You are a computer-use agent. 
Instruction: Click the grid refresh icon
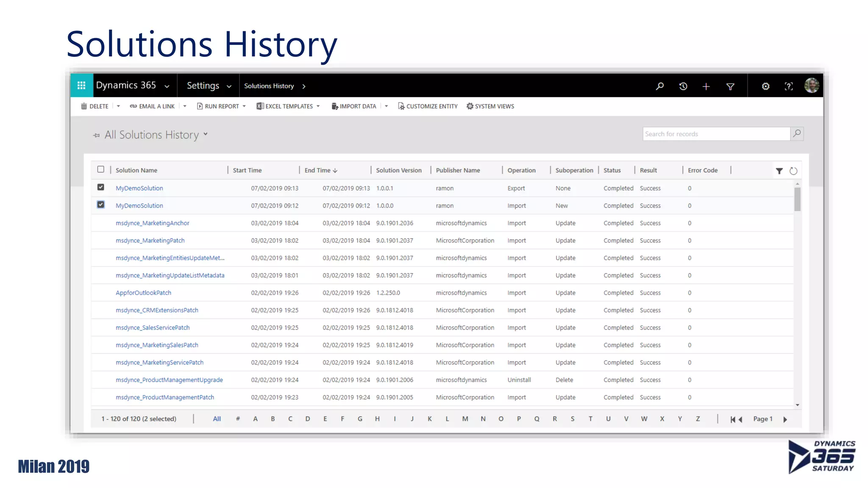[793, 171]
